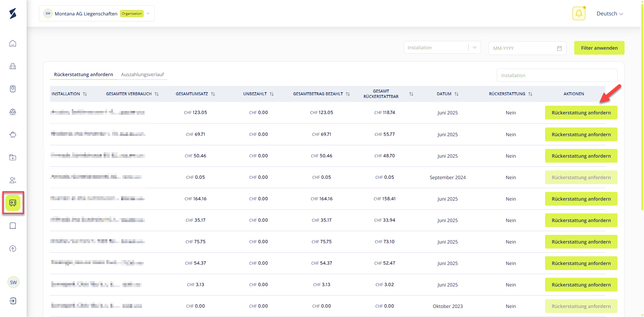Open the folder download icon in sidebar
Viewport: 644px width, 317px height.
[x=13, y=157]
